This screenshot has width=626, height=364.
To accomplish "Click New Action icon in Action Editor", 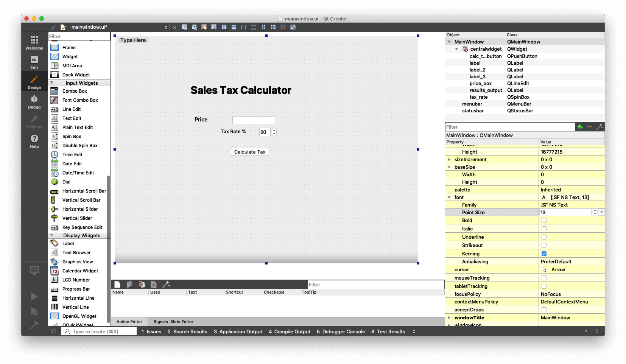I will click(x=117, y=285).
